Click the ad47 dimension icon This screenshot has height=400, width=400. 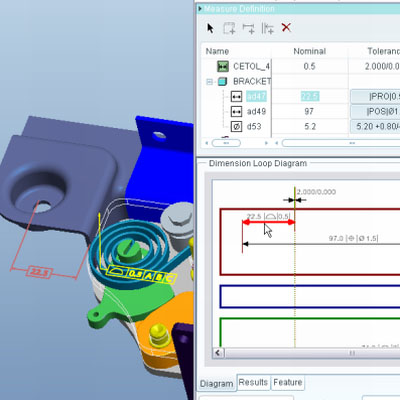(236, 97)
